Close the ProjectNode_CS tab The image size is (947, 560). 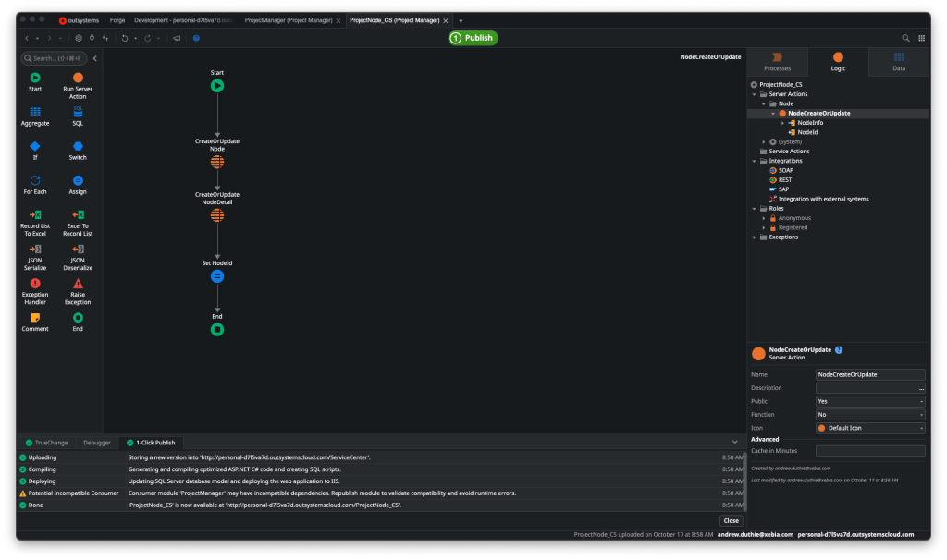pos(446,21)
